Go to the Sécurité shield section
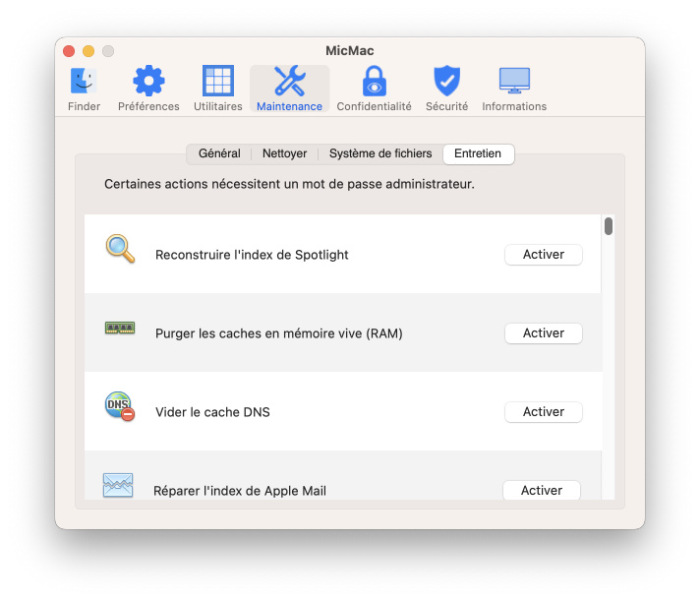This screenshot has width=700, height=602. [x=446, y=89]
